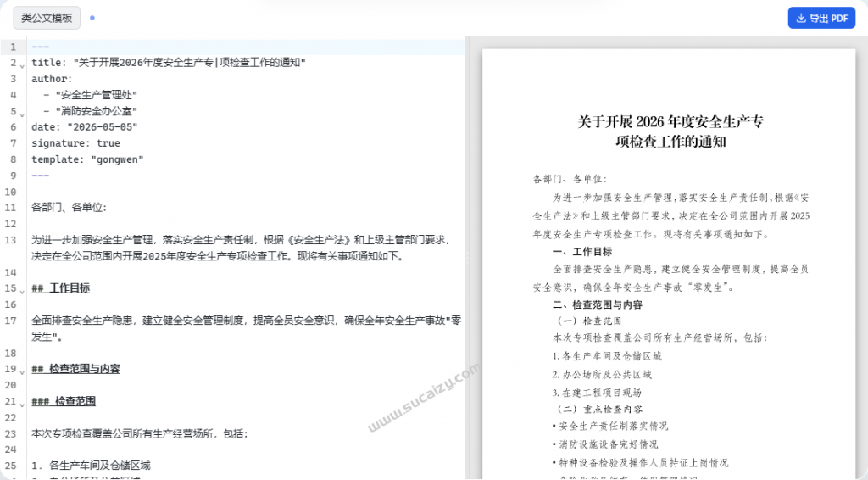Collapse the 工作目标 heading fold at line 15
The height and width of the screenshot is (480, 868).
tap(22, 292)
